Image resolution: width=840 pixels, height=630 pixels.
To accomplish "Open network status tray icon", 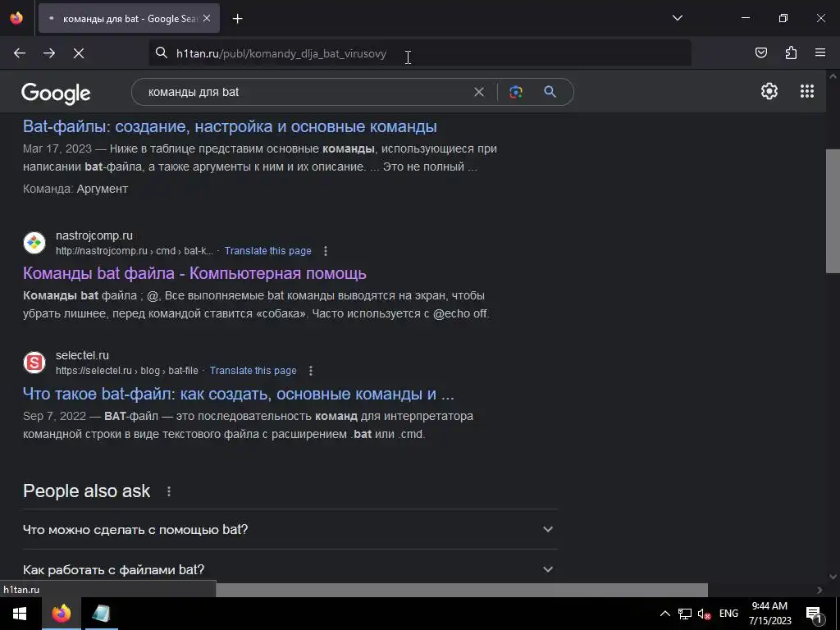I will (x=684, y=614).
